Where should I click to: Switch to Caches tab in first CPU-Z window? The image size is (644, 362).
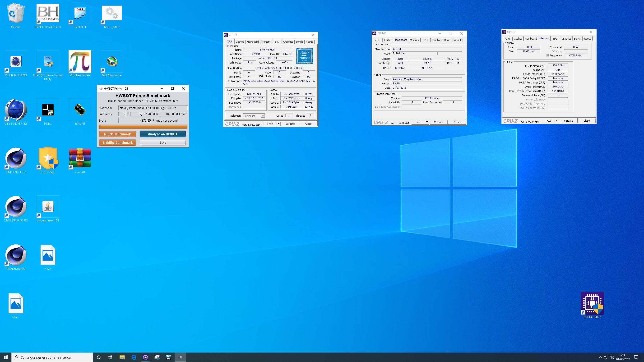240,42
